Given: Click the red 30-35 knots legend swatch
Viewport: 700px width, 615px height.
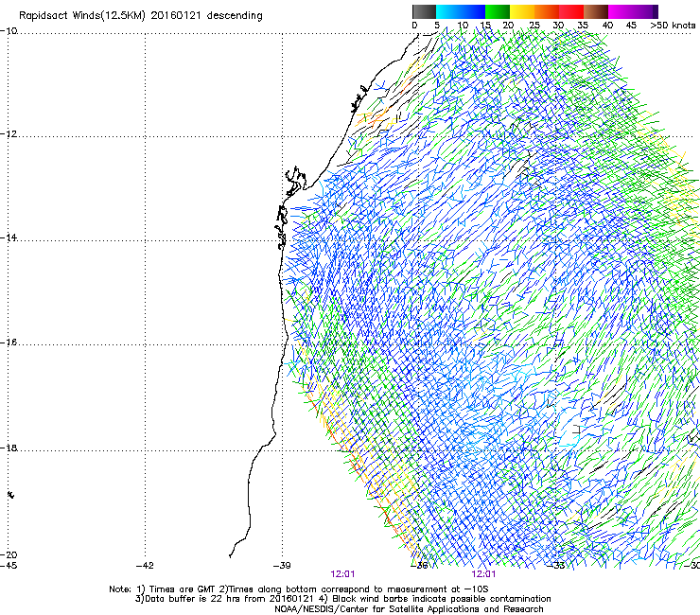Looking at the screenshot, I should (x=571, y=11).
